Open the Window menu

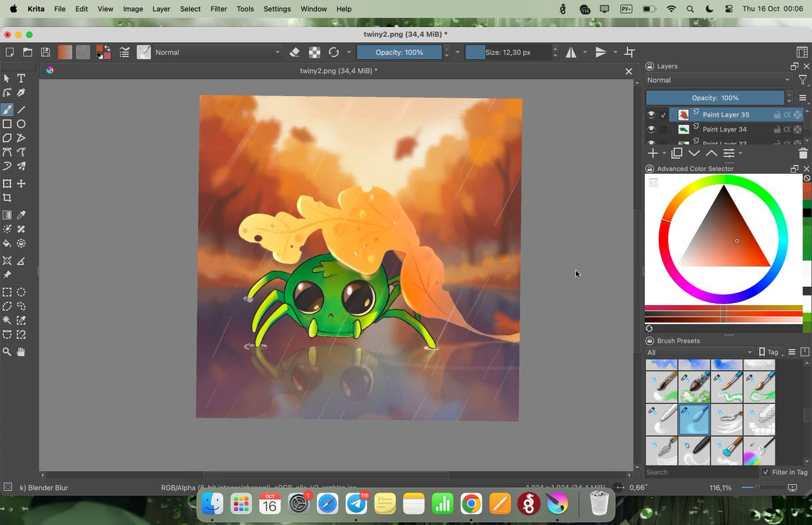point(313,9)
